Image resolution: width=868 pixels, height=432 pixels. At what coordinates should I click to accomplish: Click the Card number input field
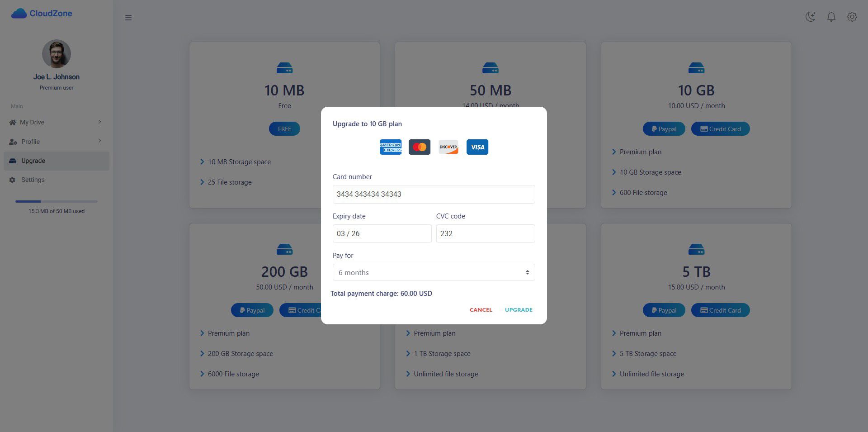click(x=434, y=194)
